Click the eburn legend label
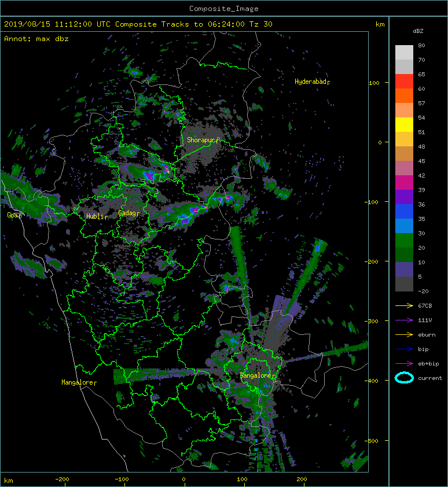Image resolution: width=448 pixels, height=487 pixels. (427, 335)
